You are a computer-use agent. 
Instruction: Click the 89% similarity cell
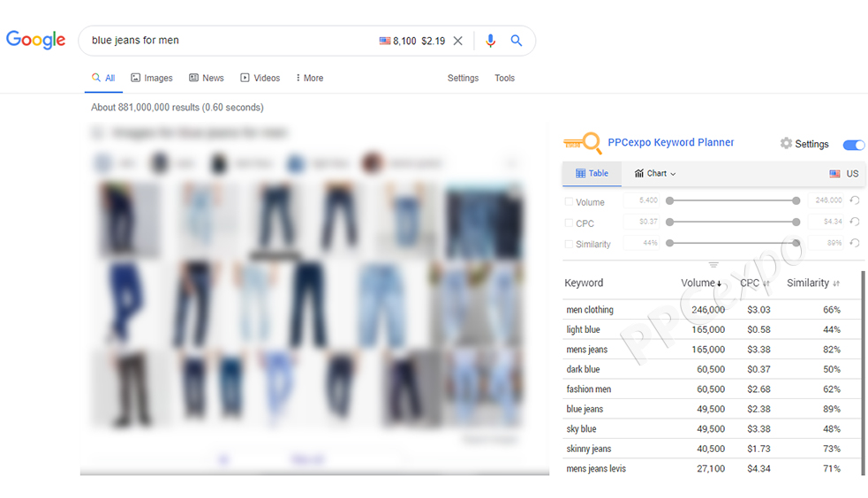point(832,409)
